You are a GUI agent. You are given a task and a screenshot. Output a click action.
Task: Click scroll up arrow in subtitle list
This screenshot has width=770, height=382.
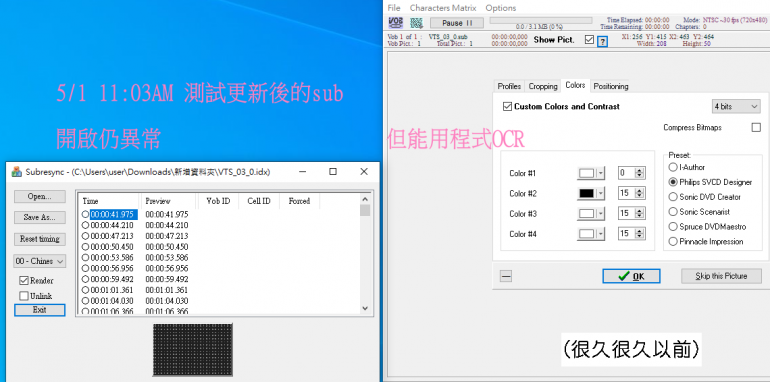365,199
